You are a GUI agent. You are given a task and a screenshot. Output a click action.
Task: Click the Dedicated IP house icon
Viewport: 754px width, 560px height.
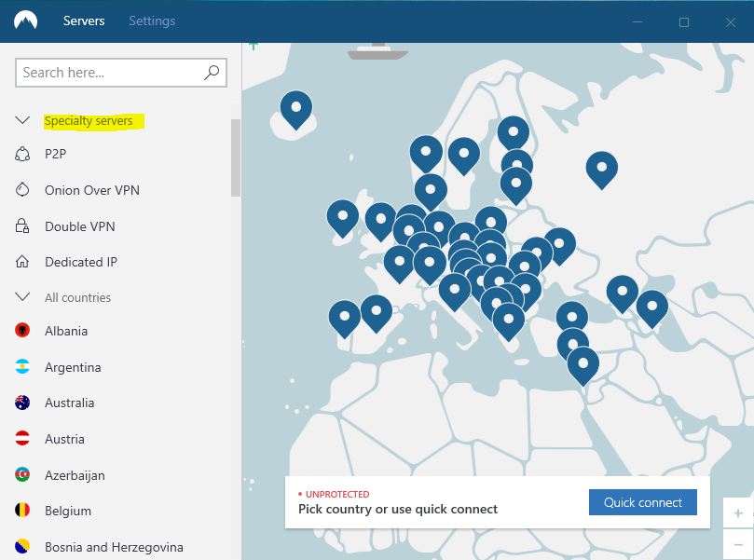coord(22,262)
